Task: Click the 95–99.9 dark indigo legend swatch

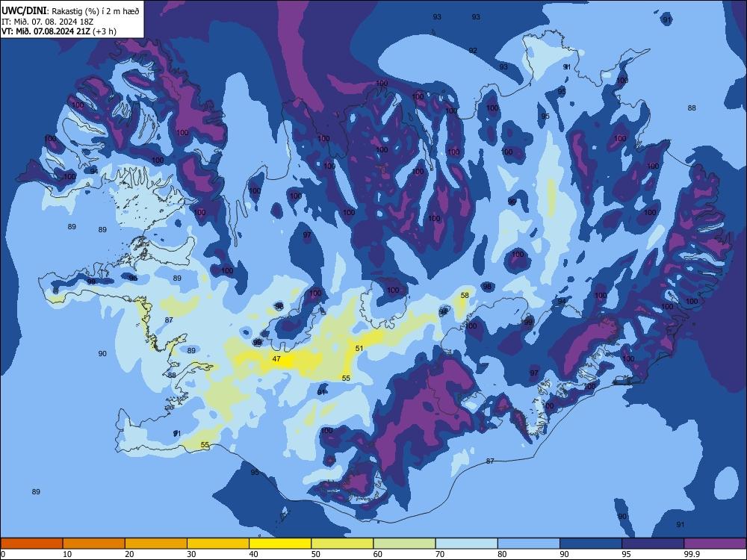Action: point(653,544)
